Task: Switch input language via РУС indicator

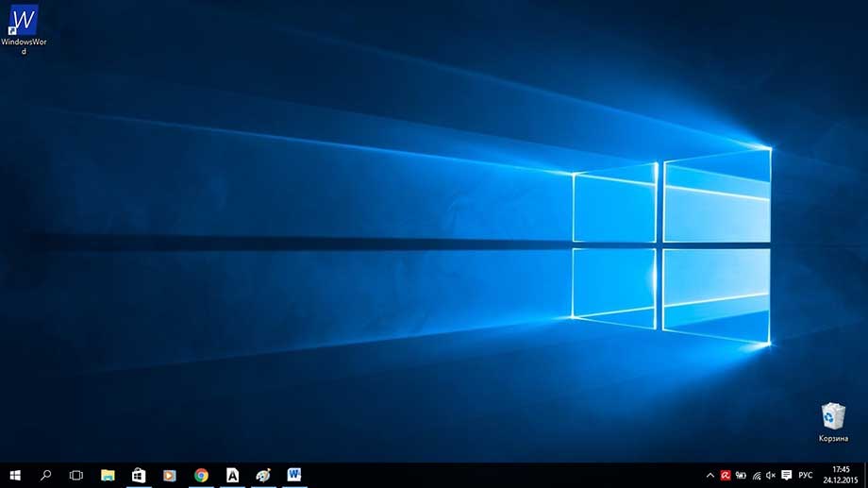Action: (806, 476)
